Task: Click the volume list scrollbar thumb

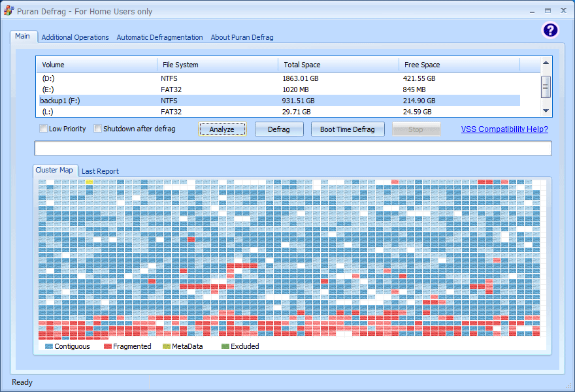Action: pos(546,87)
